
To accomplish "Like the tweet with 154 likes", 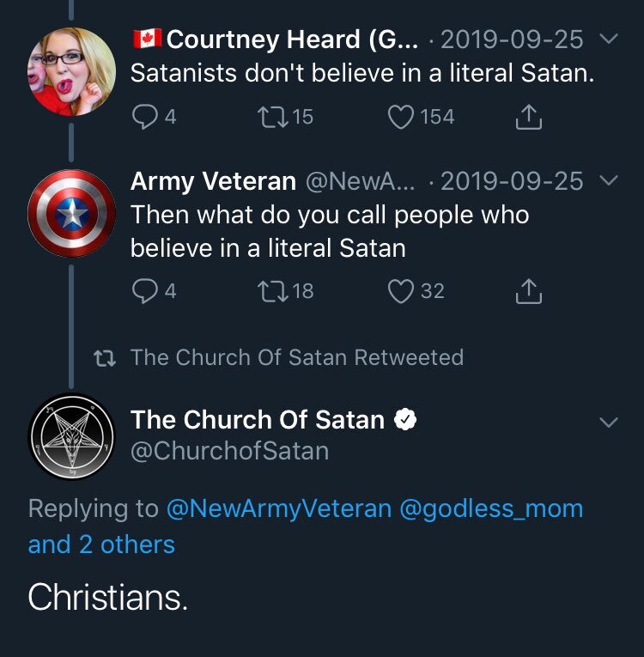I will pos(400,117).
